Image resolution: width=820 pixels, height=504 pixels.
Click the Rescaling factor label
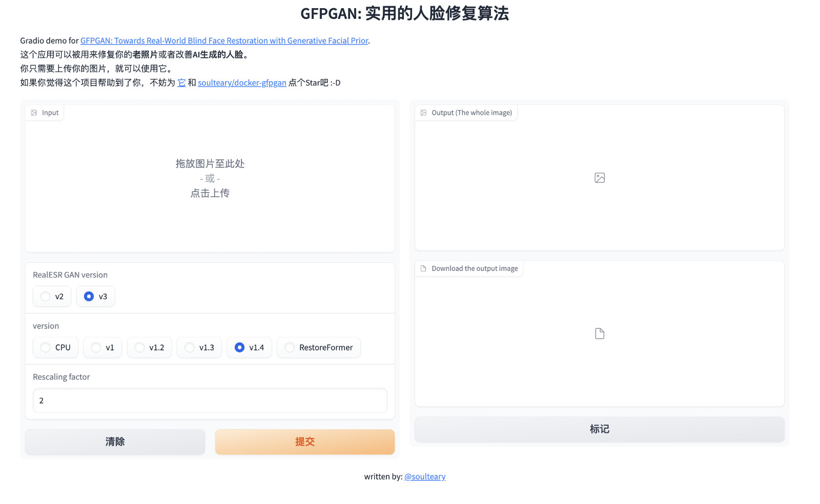tap(61, 377)
